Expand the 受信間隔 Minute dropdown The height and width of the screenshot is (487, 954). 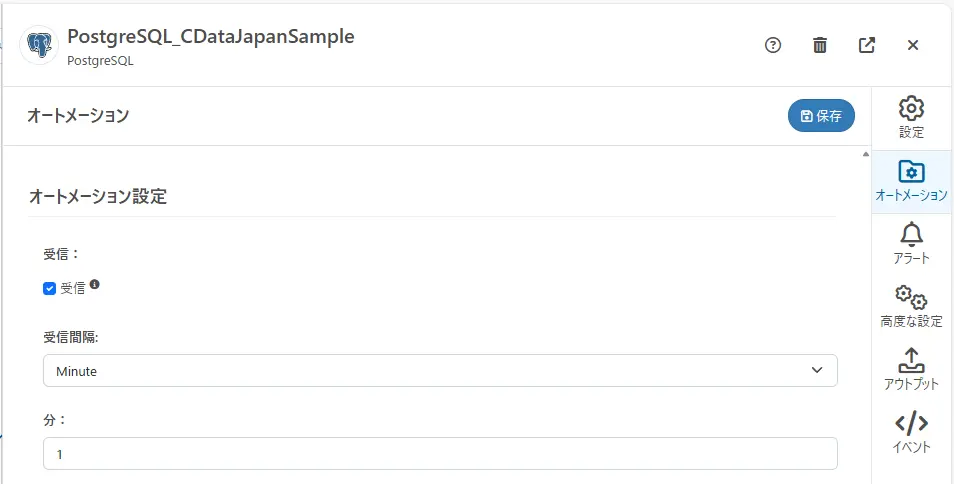(440, 371)
